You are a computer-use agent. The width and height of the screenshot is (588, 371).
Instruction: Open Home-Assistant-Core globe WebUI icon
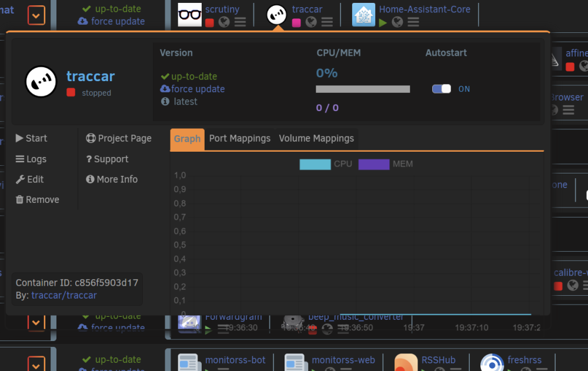coord(397,22)
